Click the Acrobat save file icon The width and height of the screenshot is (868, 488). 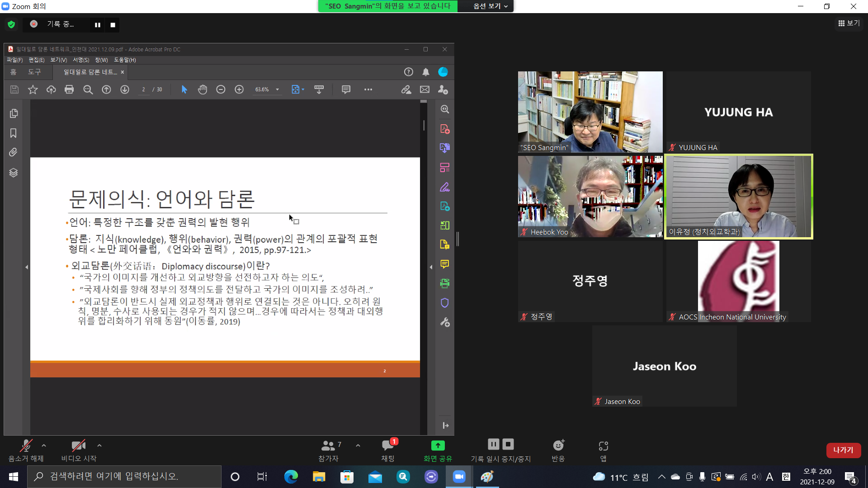click(x=14, y=89)
